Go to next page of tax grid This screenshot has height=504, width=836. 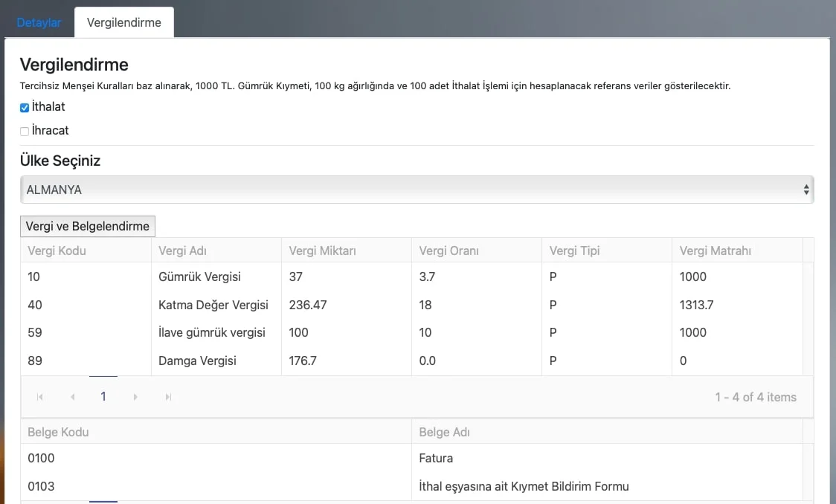[x=135, y=397]
